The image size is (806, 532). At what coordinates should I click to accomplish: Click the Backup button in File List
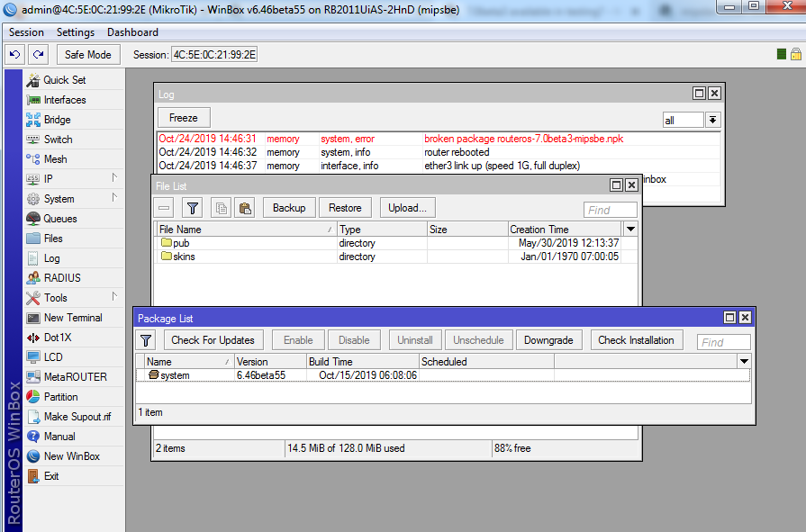point(289,208)
